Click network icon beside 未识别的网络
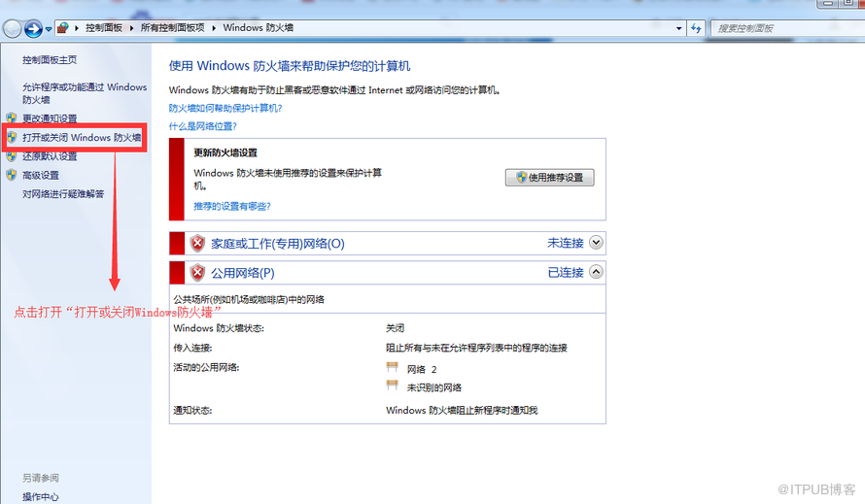This screenshot has width=865, height=504. (393, 386)
